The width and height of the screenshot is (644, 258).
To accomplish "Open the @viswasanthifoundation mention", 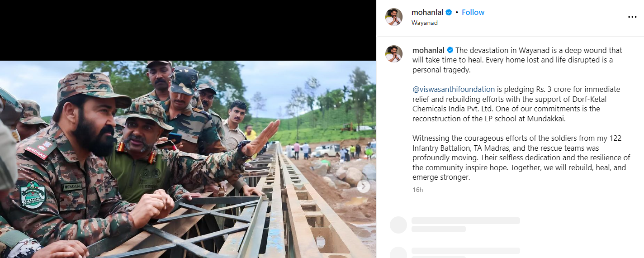I will click(x=454, y=89).
